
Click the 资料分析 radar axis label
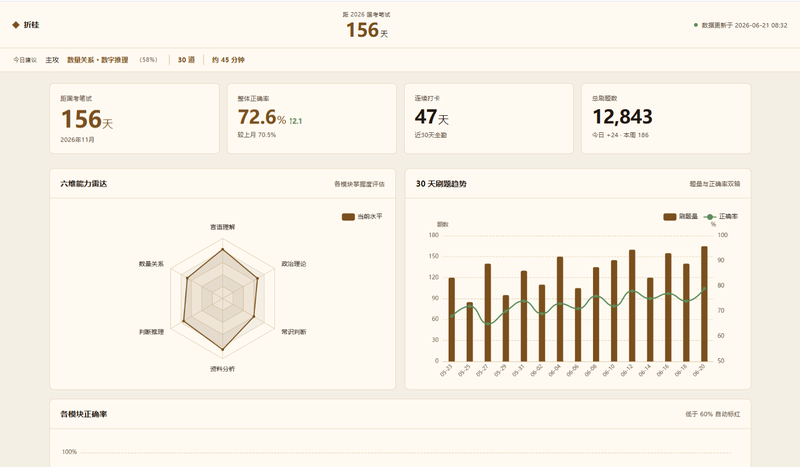click(222, 369)
